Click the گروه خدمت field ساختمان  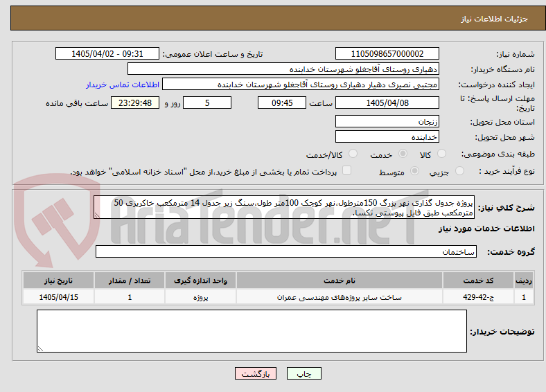point(286,251)
